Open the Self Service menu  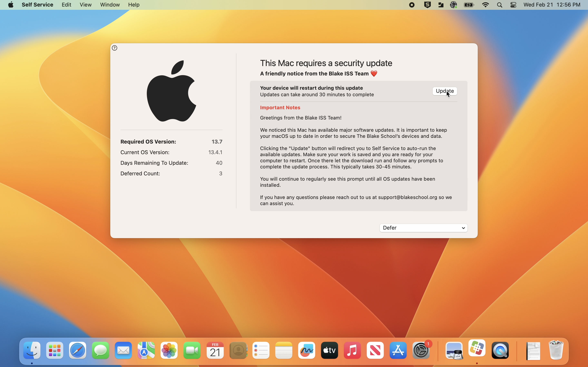click(x=37, y=5)
